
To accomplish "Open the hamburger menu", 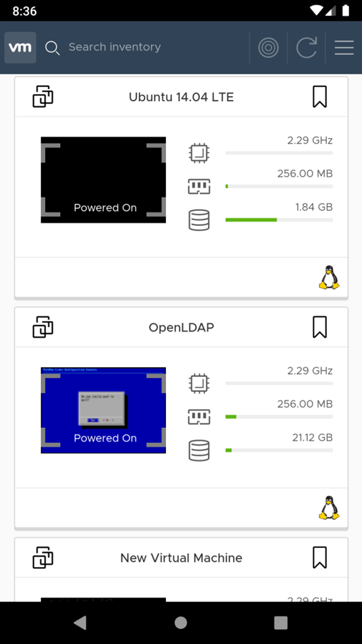I will coord(344,48).
